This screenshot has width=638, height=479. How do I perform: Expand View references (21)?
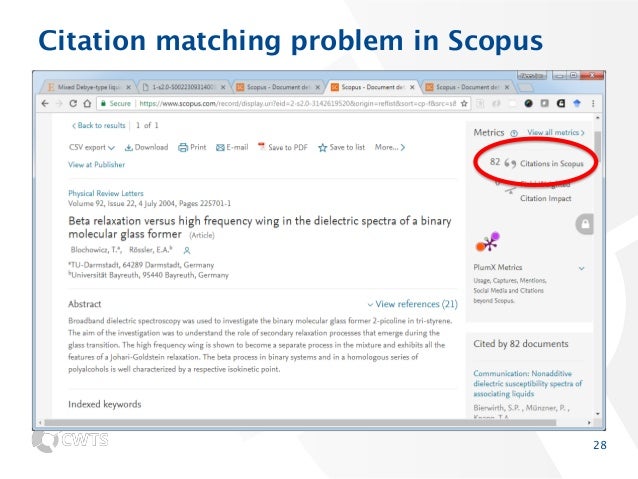[x=413, y=304]
